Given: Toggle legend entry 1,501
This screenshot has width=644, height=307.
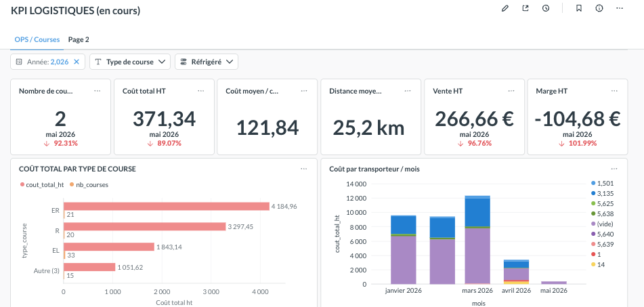Looking at the screenshot, I should click(x=602, y=183).
